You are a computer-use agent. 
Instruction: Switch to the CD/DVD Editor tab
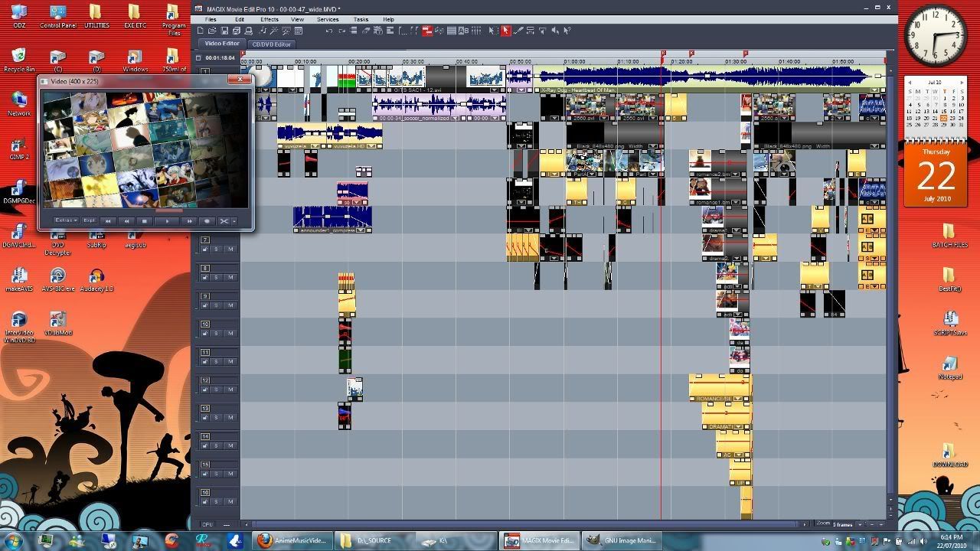pyautogui.click(x=272, y=44)
